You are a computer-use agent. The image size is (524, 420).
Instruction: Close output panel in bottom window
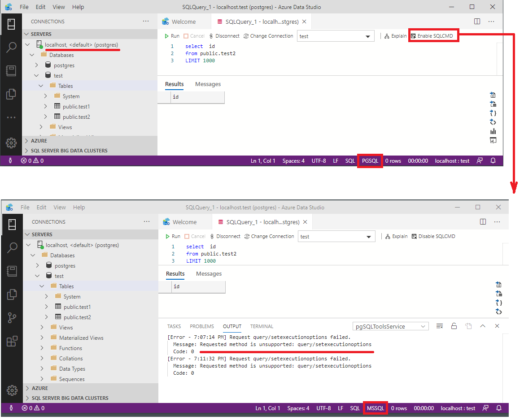click(x=497, y=326)
